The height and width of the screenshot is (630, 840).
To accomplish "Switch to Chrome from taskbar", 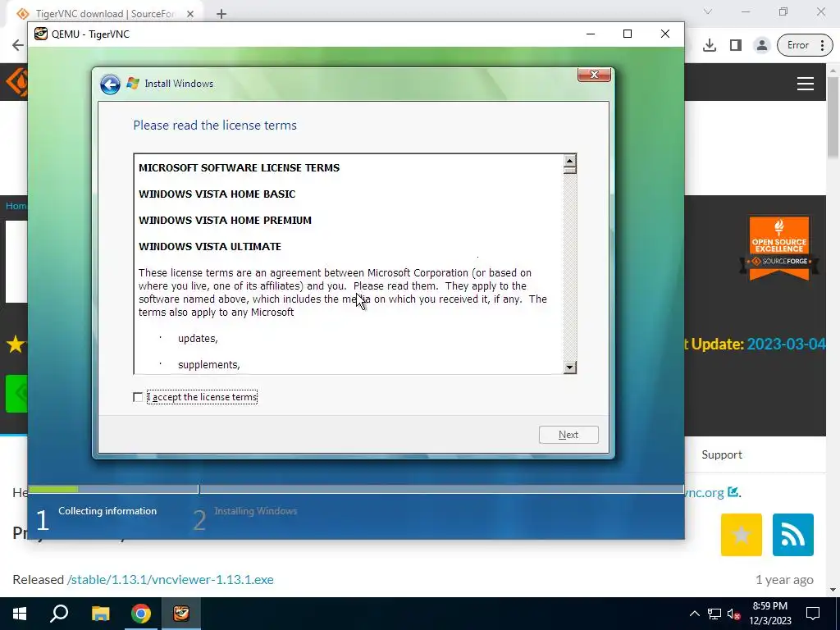I will point(141,614).
